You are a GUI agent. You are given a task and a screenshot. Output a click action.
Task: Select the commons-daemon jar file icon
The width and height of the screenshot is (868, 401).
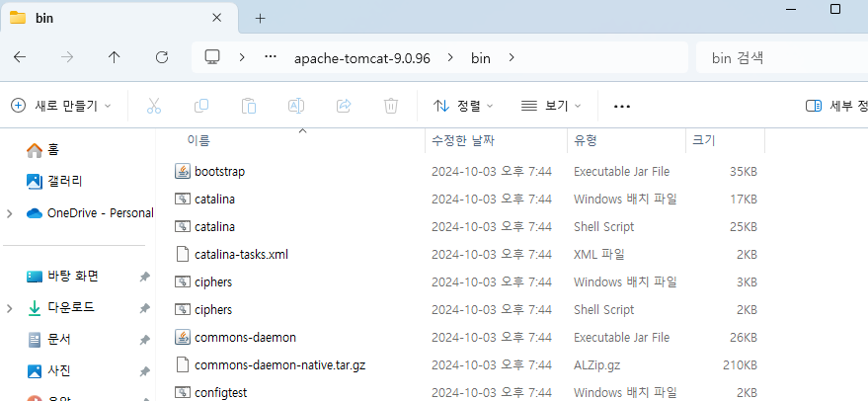point(183,338)
